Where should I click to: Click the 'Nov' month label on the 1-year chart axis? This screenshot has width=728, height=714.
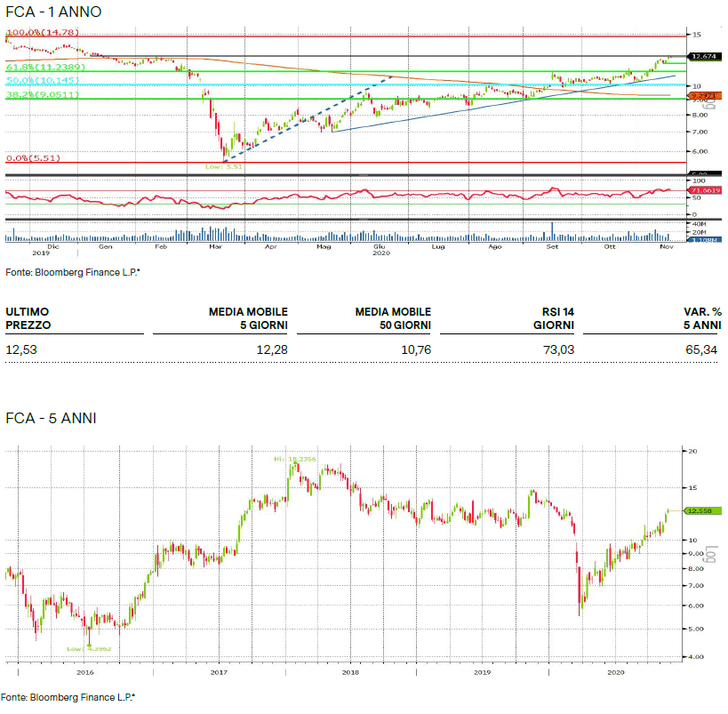[x=667, y=246]
